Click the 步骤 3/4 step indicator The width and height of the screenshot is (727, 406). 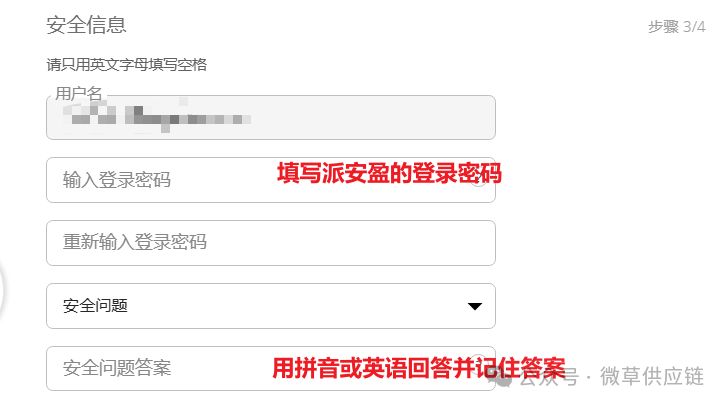point(676,26)
